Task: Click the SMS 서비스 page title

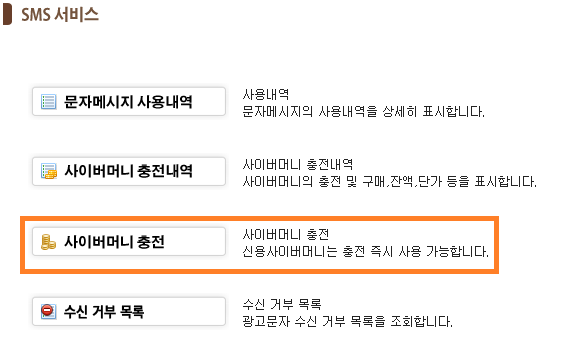Action: (x=60, y=15)
